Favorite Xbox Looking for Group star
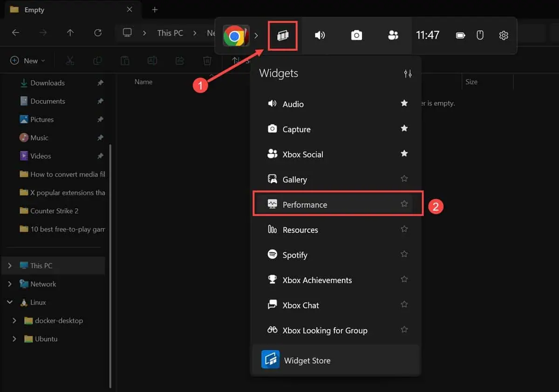This screenshot has height=392, width=559. pos(404,329)
